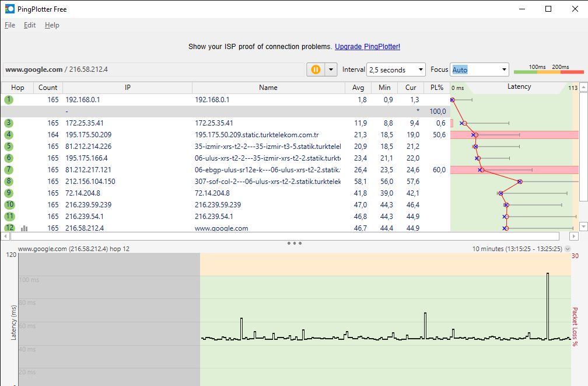
Task: Select IP cell 72.14.204.8
Action: [83, 193]
